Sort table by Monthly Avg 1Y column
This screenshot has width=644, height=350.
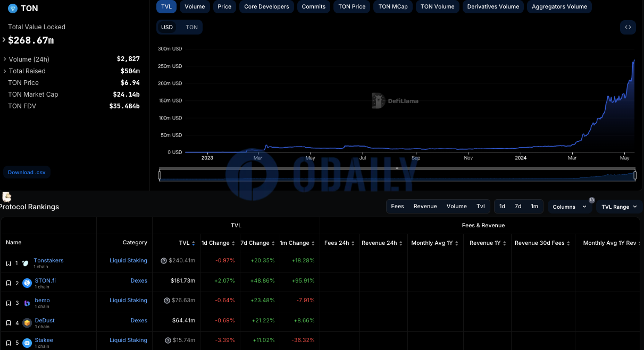click(456, 243)
